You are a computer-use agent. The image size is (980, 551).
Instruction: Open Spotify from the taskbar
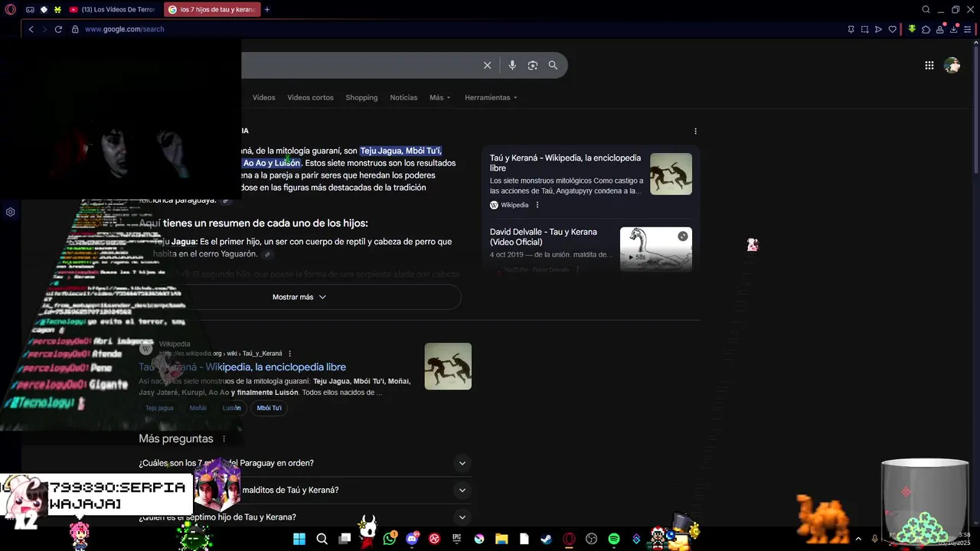613,539
